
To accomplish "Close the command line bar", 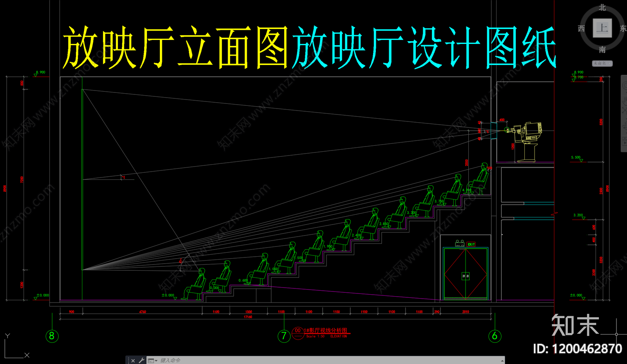I will (133, 360).
